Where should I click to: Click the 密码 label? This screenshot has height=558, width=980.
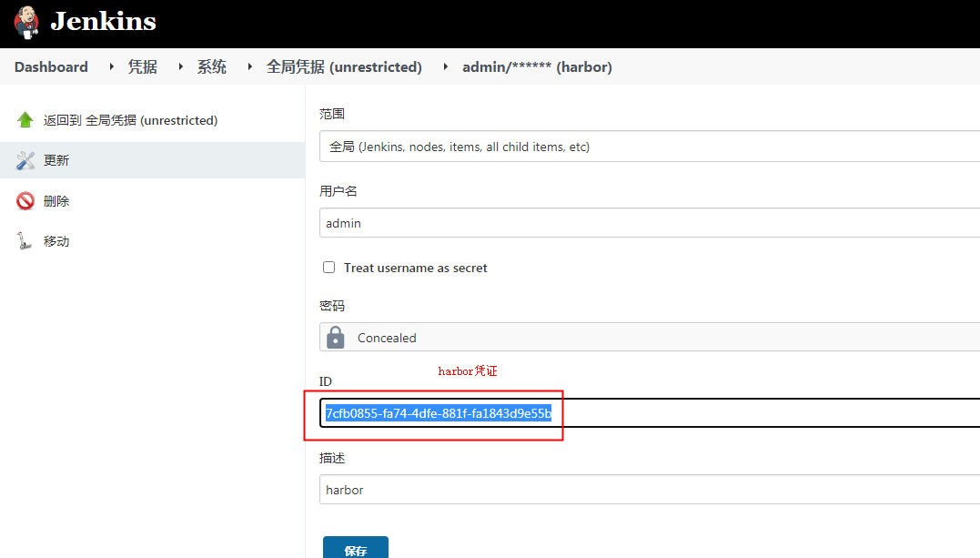coord(332,306)
